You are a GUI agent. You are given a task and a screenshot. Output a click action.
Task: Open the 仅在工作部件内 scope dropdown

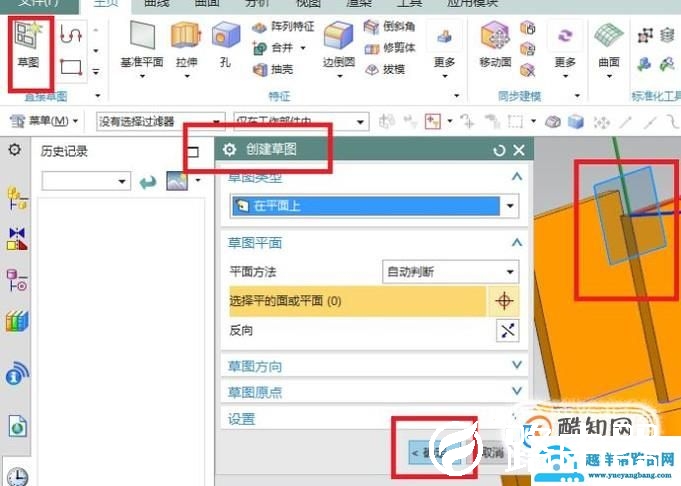[301, 122]
